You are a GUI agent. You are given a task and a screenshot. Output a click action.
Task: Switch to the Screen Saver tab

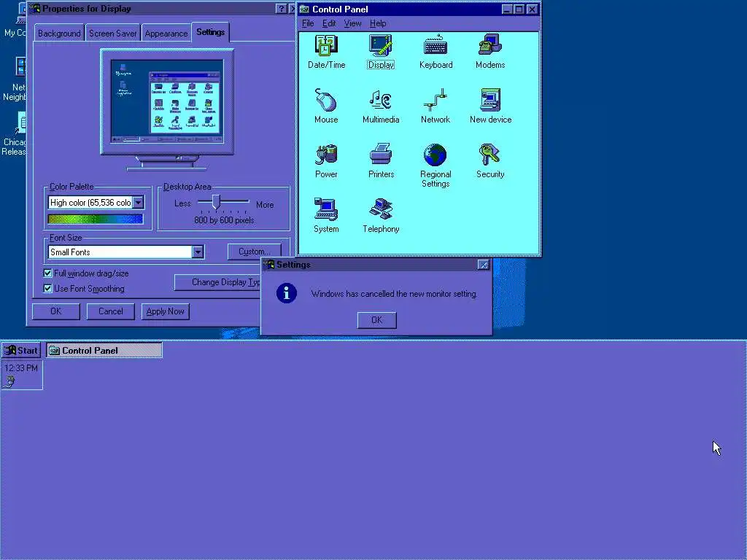[112, 34]
